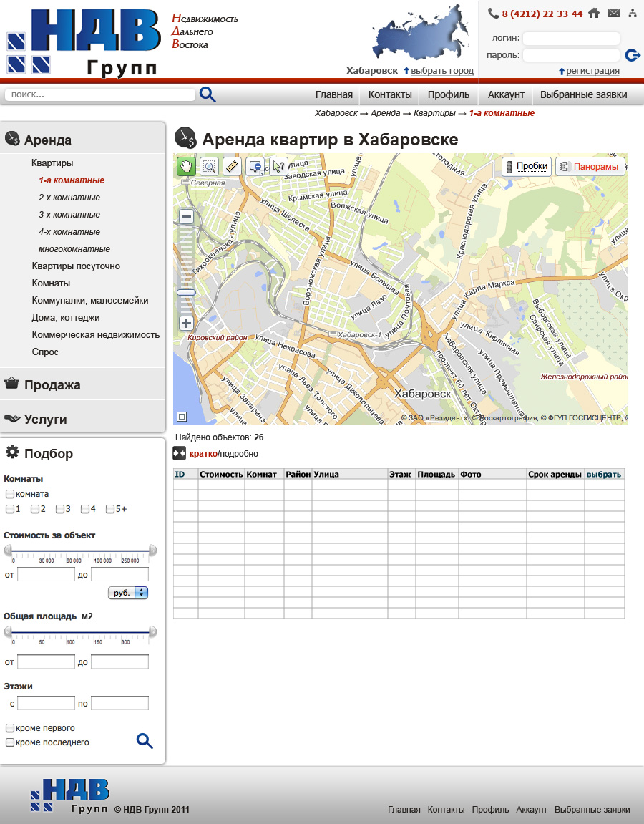Expand the 'Продажа' sidebar section
This screenshot has height=824, width=644.
[x=52, y=385]
